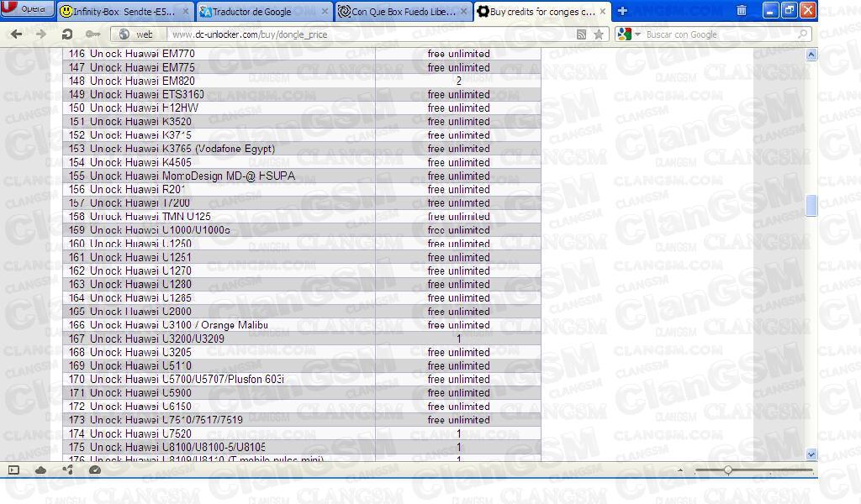Click the Unlock Huawei ETS3160 row
861x504 pixels.
pyautogui.click(x=302, y=94)
